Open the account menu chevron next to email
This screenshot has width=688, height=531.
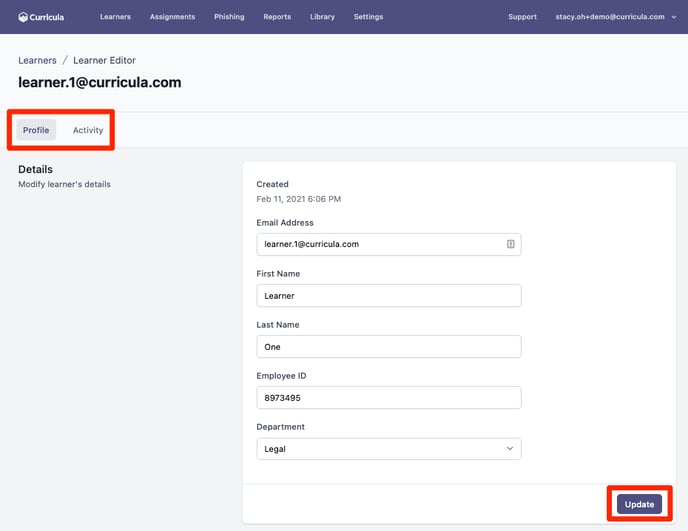coord(674,17)
